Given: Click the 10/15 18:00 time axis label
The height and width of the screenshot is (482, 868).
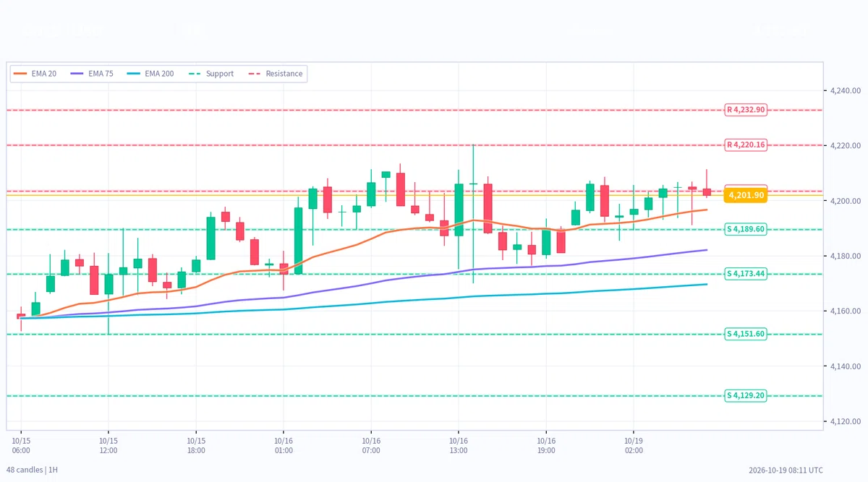Looking at the screenshot, I should [196, 444].
